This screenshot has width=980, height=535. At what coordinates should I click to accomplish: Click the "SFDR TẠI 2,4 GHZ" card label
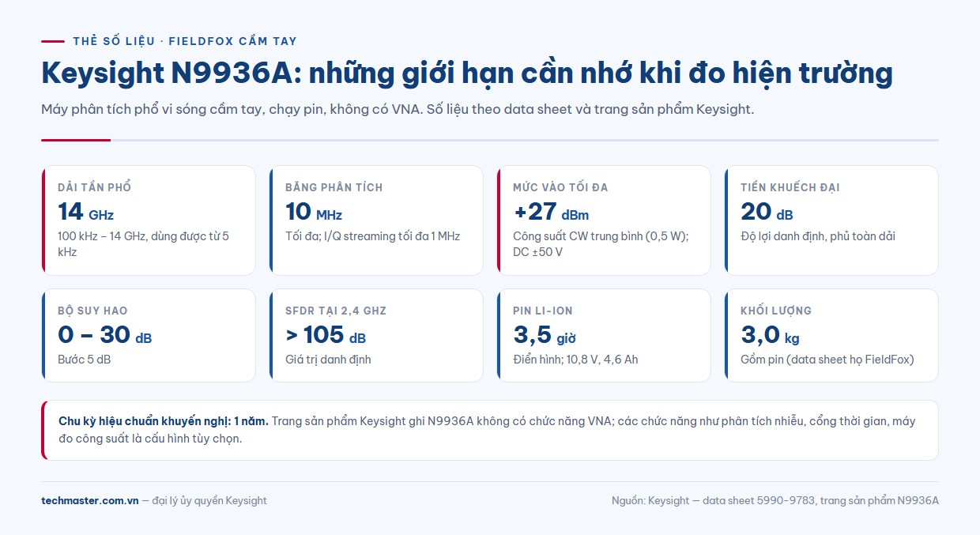click(336, 311)
